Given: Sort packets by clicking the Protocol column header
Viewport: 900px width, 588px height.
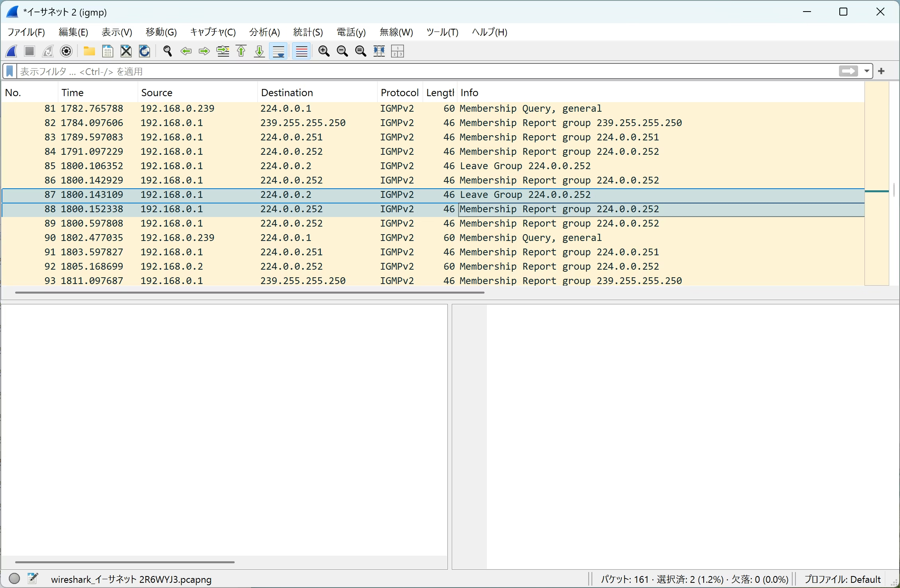Looking at the screenshot, I should click(400, 92).
